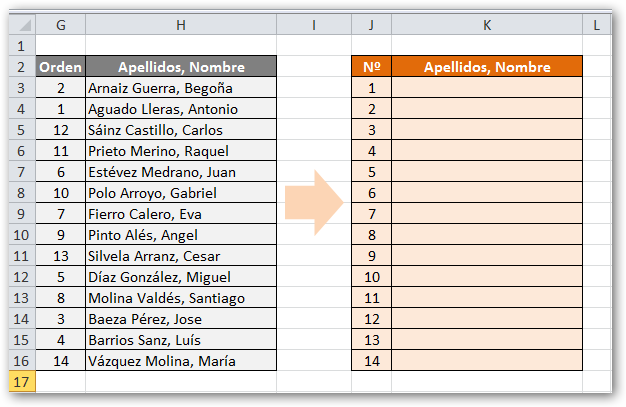The height and width of the screenshot is (407, 626).
Task: Click the cell "Vázquez Molina, María"
Action: (x=180, y=361)
